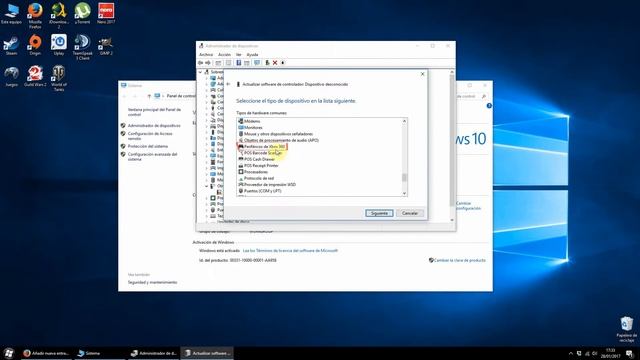The width and height of the screenshot is (640, 360).
Task: Open the World of Tanks desktop shortcut
Action: (59, 78)
